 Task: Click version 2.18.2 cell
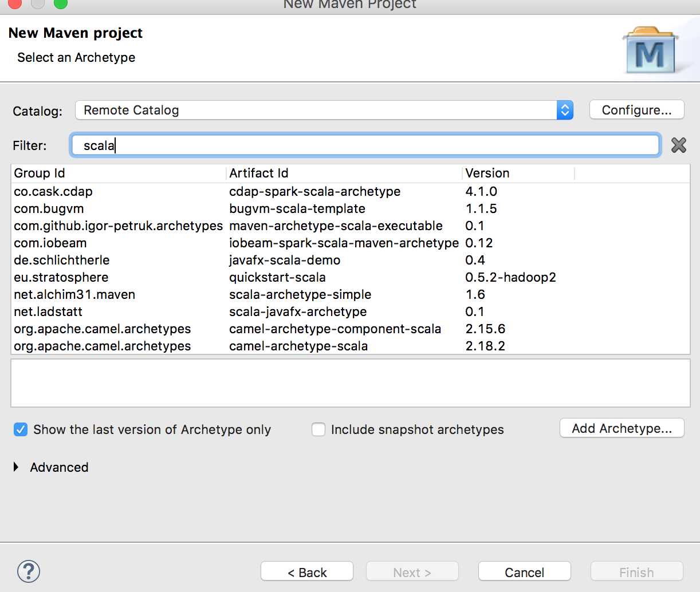click(x=485, y=346)
